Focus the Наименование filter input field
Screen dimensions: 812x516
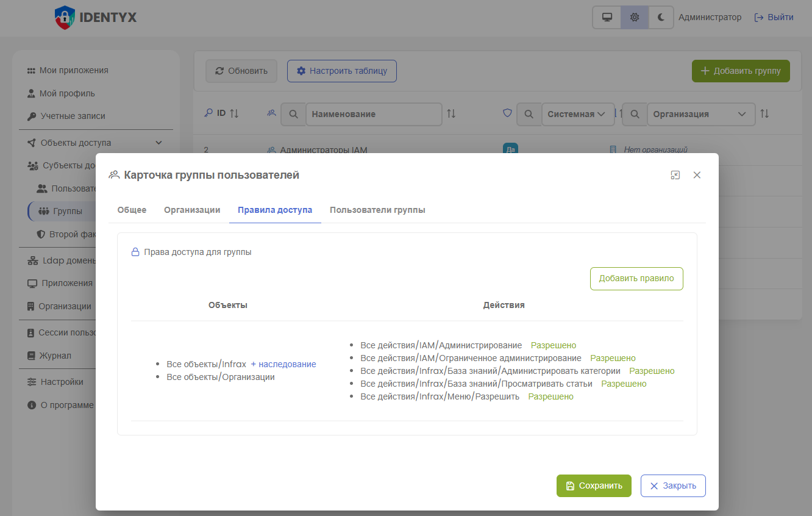point(373,114)
